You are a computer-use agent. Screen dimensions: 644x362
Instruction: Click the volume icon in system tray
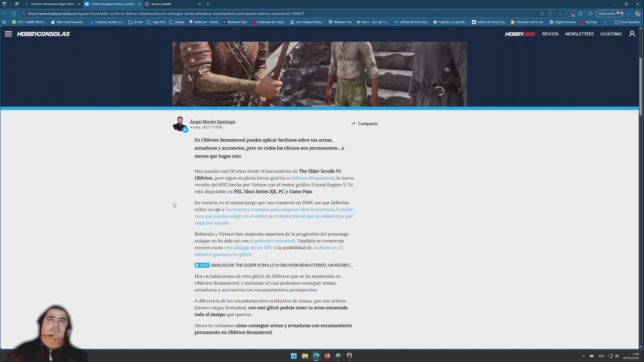pyautogui.click(x=617, y=356)
